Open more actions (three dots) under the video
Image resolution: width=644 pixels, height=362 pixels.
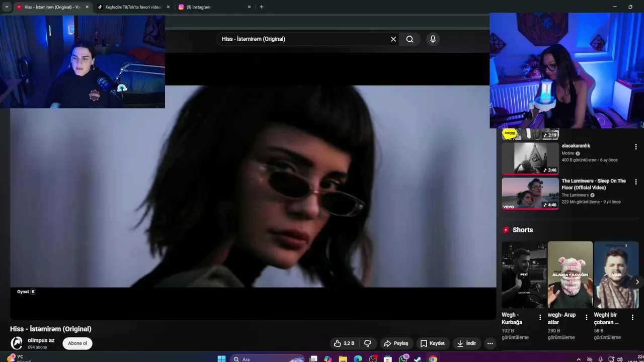coord(490,343)
